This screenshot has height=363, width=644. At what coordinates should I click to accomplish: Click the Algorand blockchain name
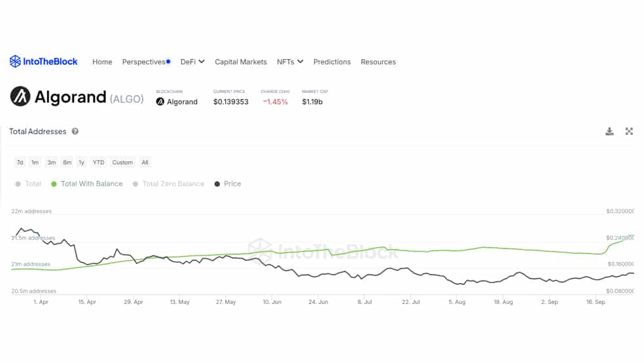click(182, 102)
